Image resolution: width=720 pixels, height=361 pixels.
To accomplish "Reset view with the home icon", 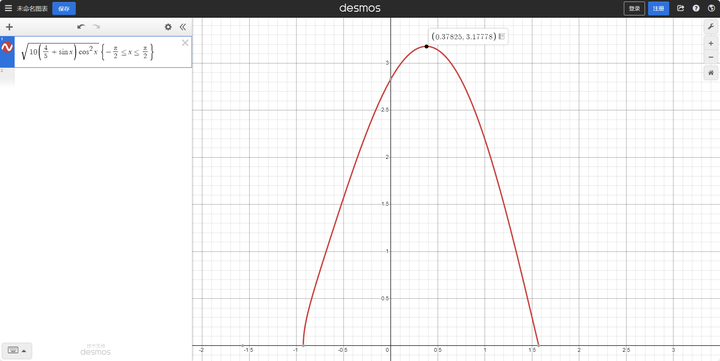I will click(711, 73).
